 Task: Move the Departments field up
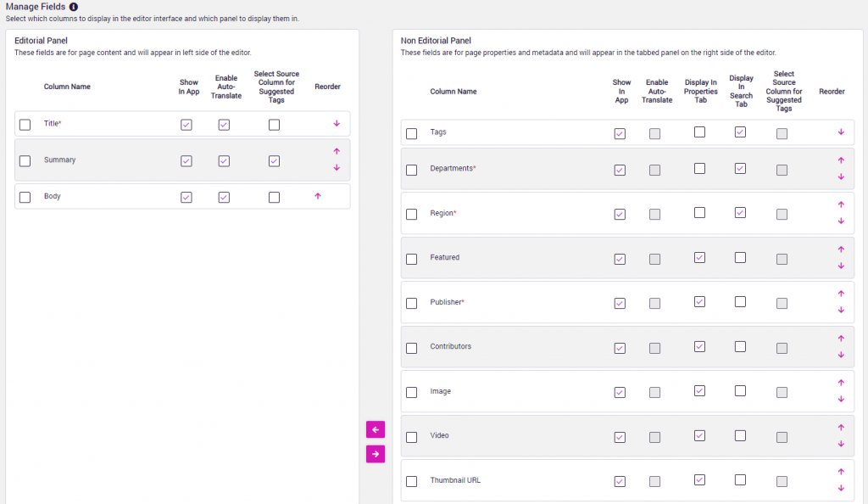point(841,160)
